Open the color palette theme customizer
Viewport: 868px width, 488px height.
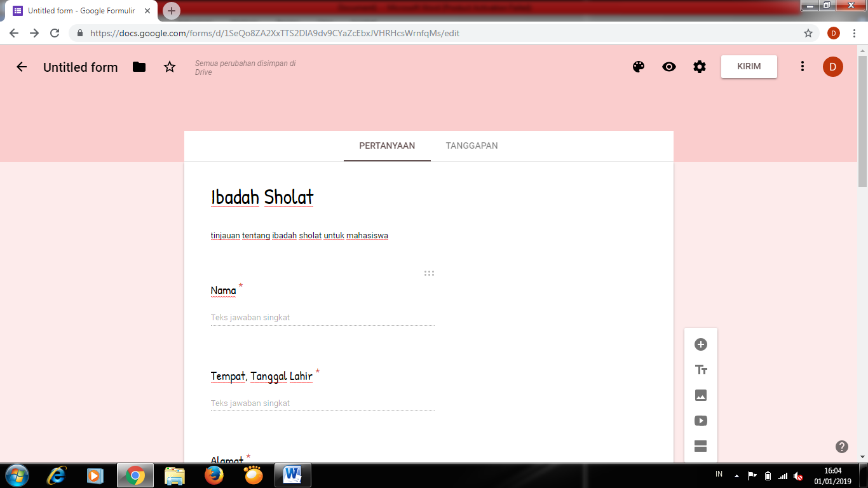coord(639,67)
